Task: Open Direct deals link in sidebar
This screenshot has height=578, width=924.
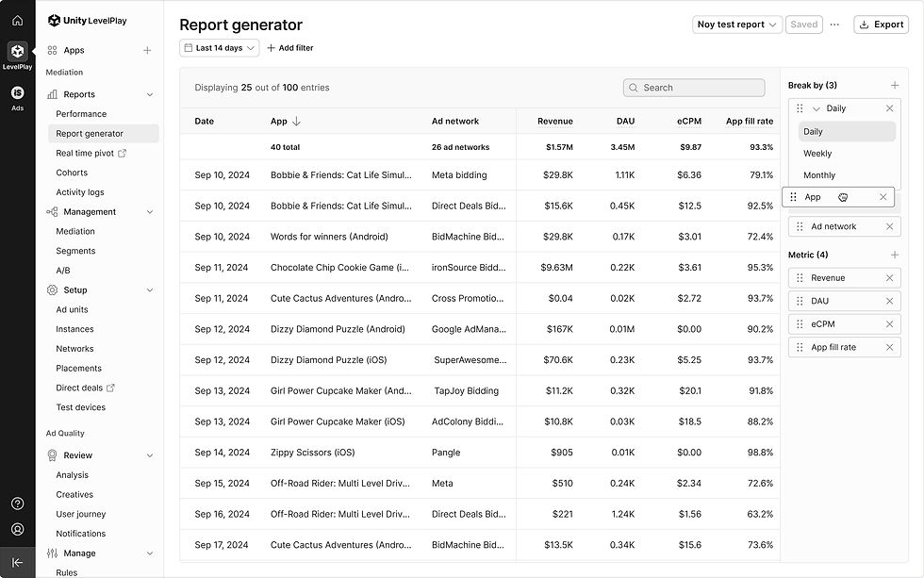Action: coord(85,388)
